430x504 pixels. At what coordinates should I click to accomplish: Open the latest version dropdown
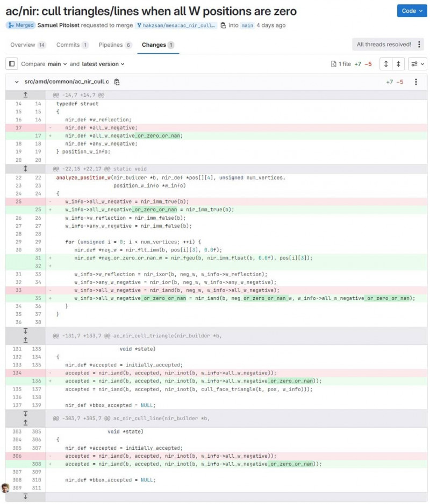[103, 64]
